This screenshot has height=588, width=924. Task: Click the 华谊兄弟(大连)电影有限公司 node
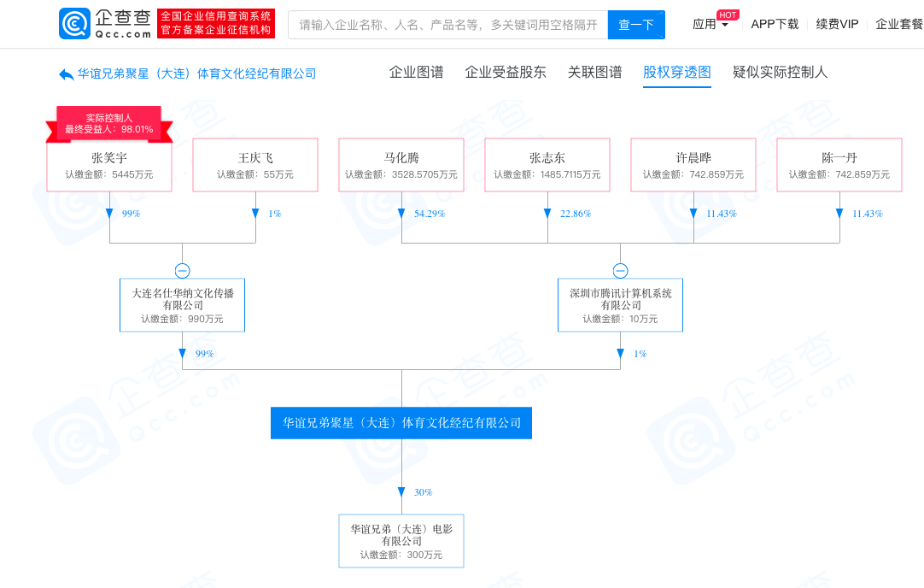[401, 541]
